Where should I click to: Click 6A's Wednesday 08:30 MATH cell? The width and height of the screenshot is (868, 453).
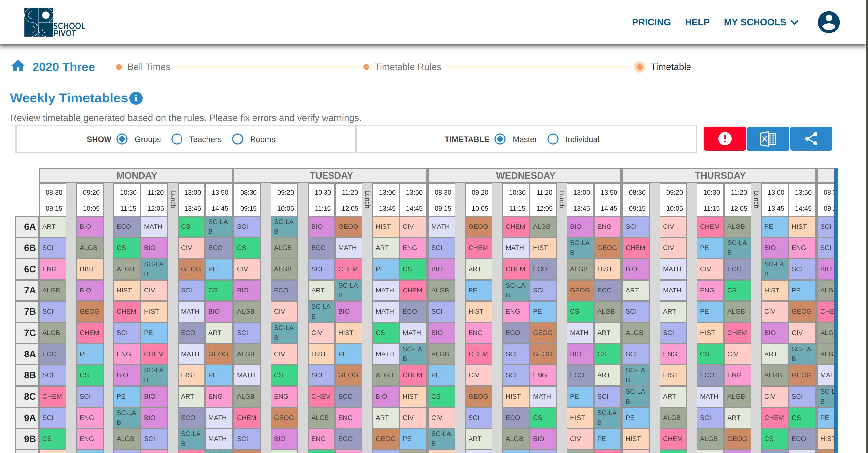(x=441, y=227)
